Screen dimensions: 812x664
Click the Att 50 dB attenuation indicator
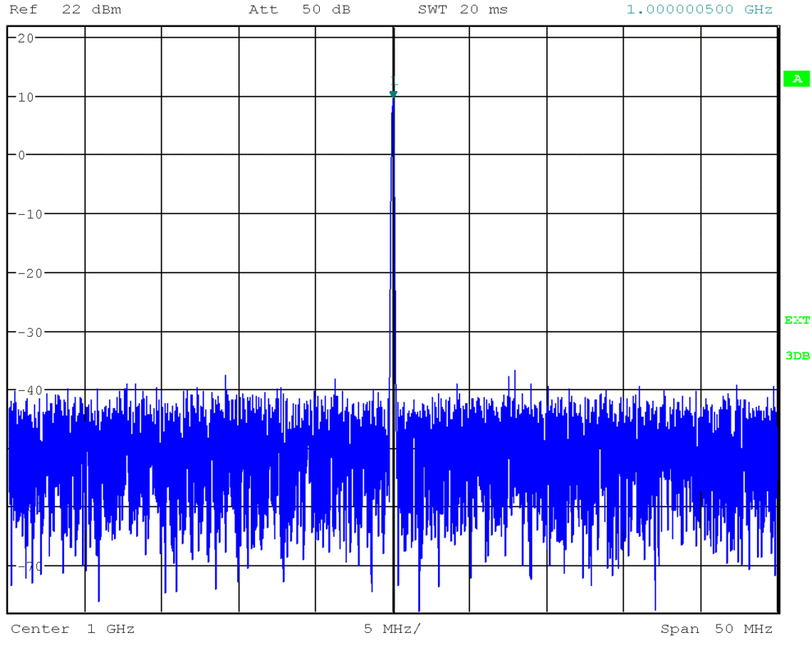pos(297,10)
